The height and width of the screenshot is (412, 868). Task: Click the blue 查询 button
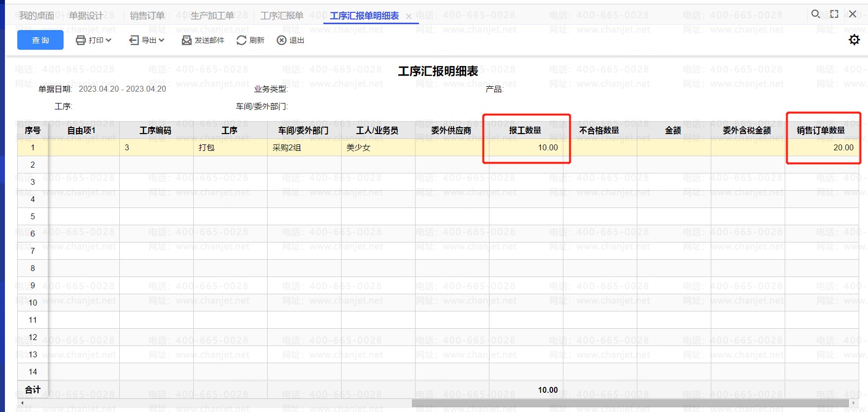tap(40, 40)
